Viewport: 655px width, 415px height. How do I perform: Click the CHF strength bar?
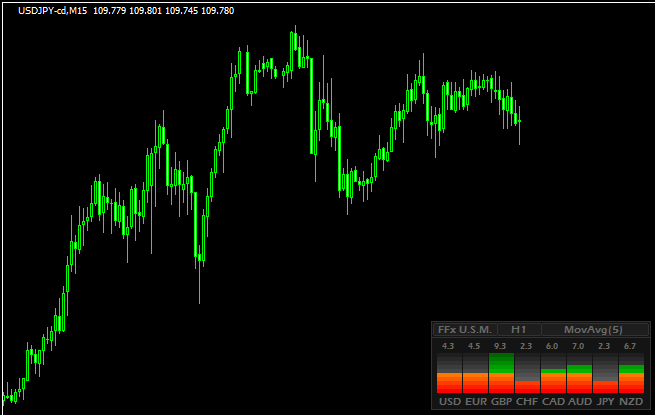pyautogui.click(x=527, y=386)
